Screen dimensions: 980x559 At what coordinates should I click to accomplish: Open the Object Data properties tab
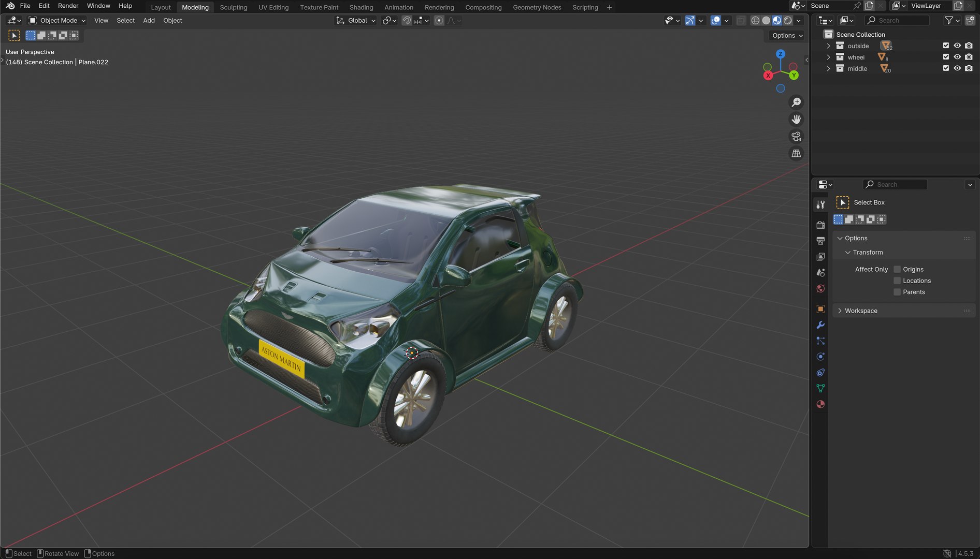[820, 388]
